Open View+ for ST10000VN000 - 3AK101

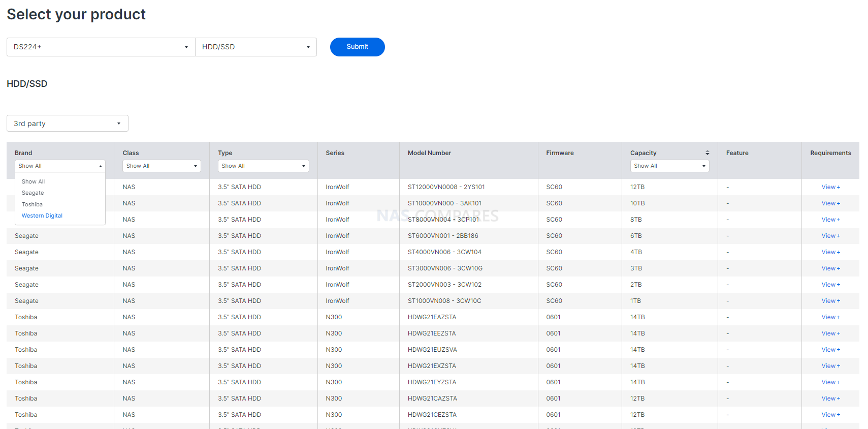coord(831,203)
